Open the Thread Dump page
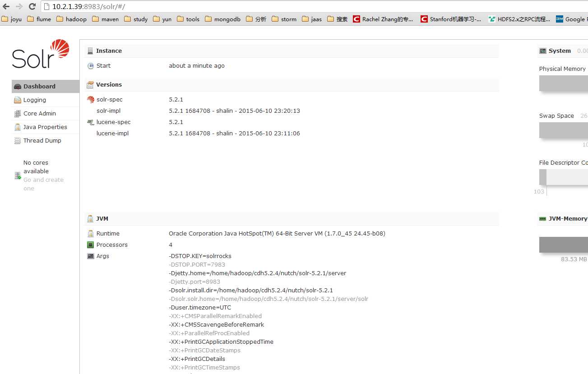 pyautogui.click(x=46, y=140)
